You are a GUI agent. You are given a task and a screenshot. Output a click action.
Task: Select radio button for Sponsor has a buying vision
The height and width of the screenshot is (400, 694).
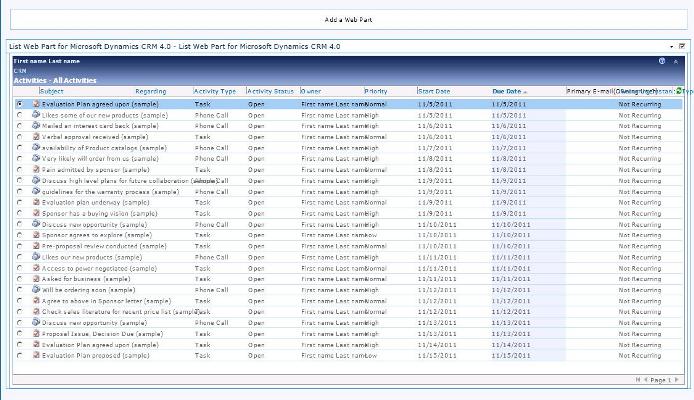click(19, 213)
